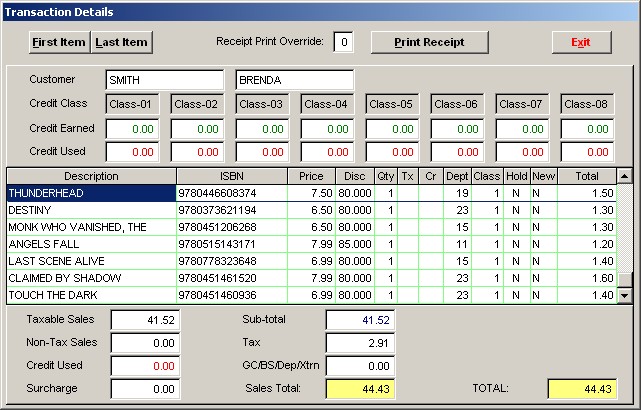Screen dimensions: 641x410
Task: Click the GC/BS/Dep/Xtrn field
Action: (360, 366)
